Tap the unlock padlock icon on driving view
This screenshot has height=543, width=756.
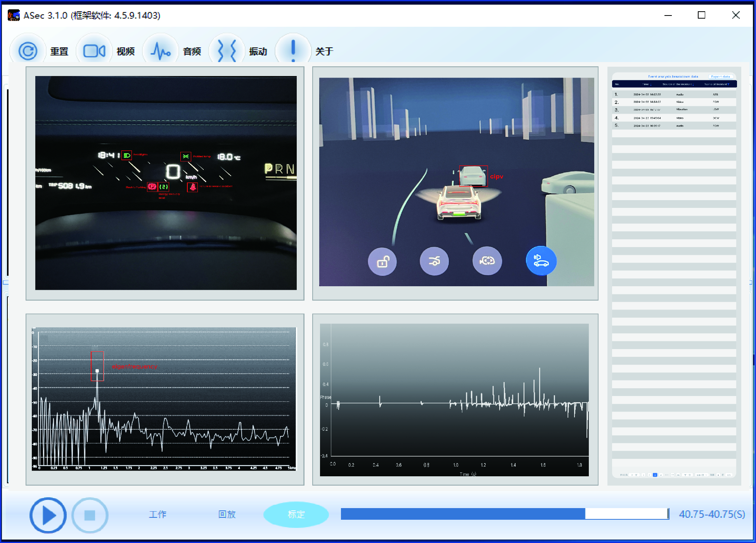[382, 261]
